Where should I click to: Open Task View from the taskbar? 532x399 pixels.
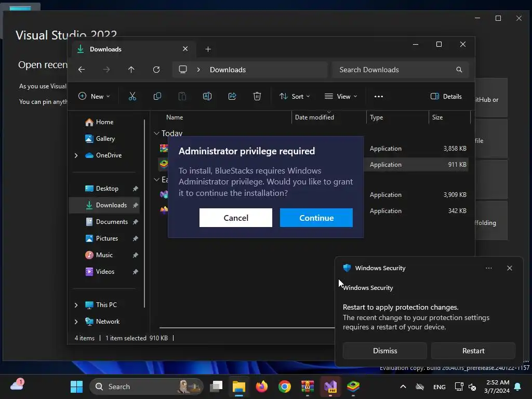[216, 387]
